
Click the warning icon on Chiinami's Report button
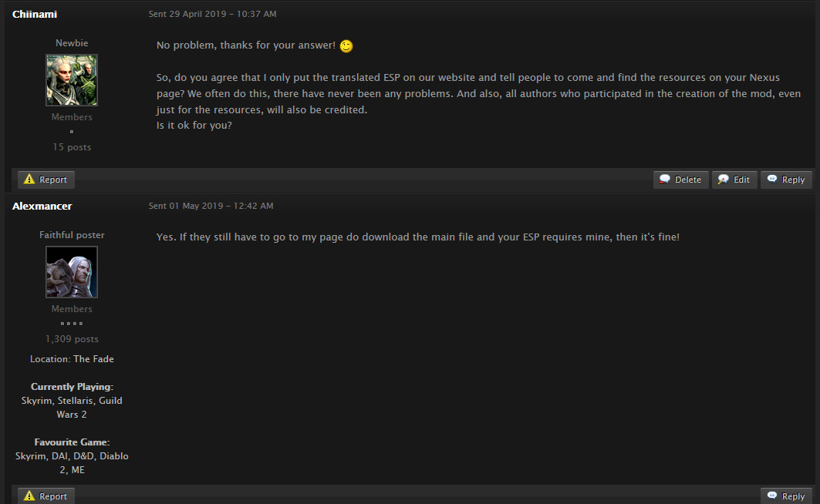(29, 179)
